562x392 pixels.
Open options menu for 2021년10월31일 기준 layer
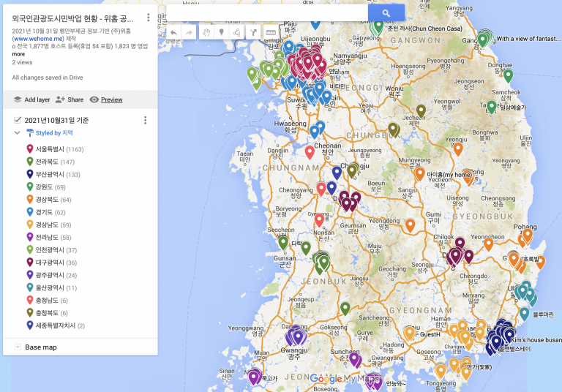coord(145,120)
